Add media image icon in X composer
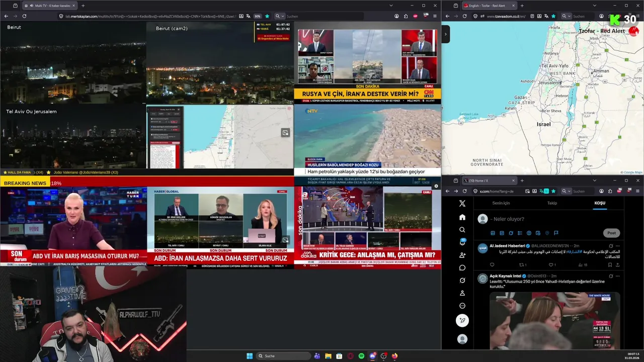The width and height of the screenshot is (644, 362). click(x=493, y=233)
